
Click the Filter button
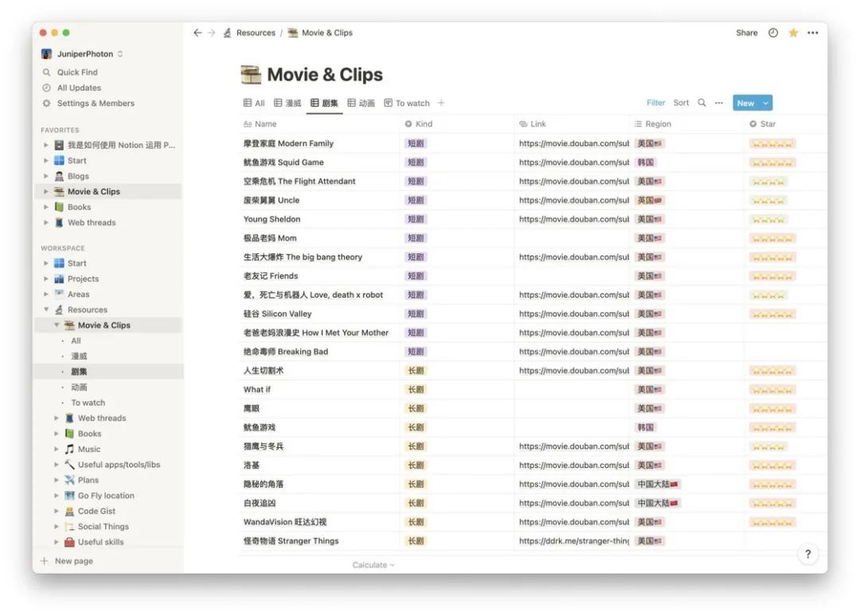point(655,103)
